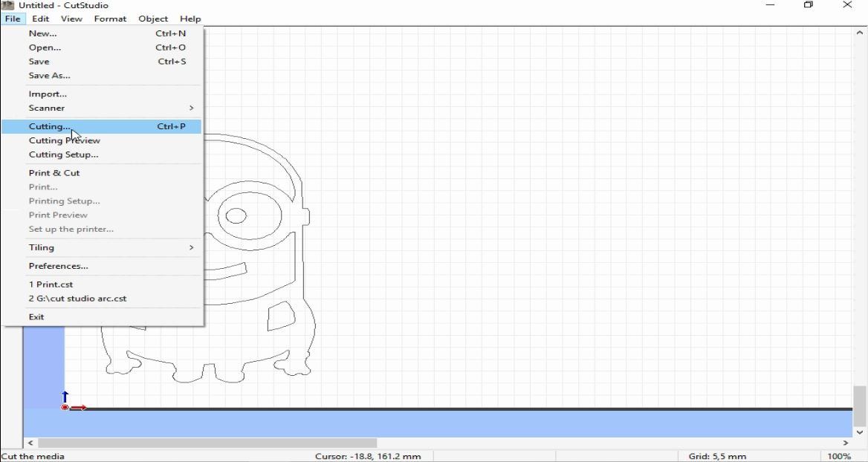
Task: Click vertical scrollbar up arrow
Action: [x=860, y=33]
